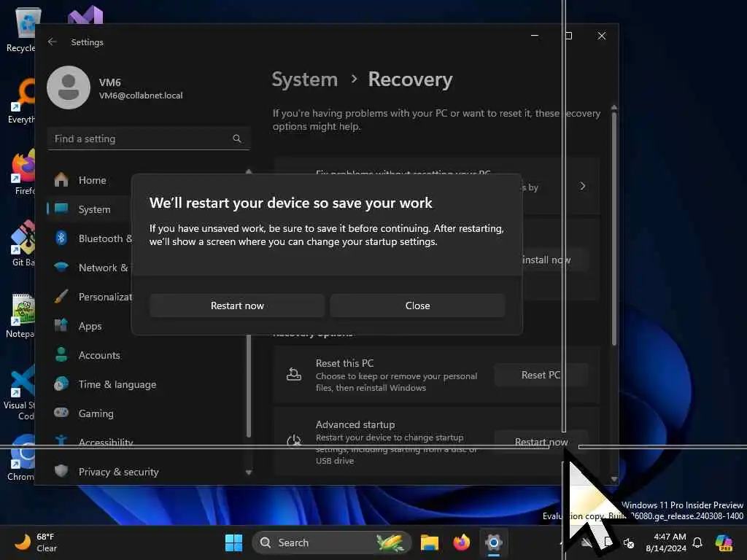Screen dimensions: 747x560
Task: Select the Notepad++ desktop shortcut
Action: coord(20,315)
